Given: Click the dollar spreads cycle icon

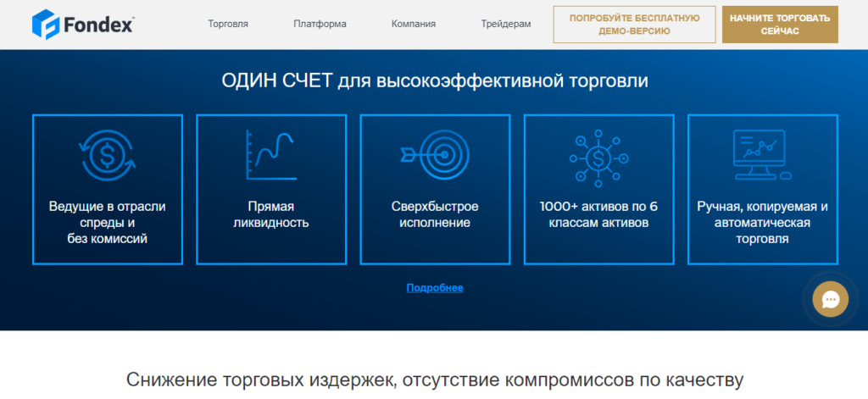Looking at the screenshot, I should [x=108, y=155].
